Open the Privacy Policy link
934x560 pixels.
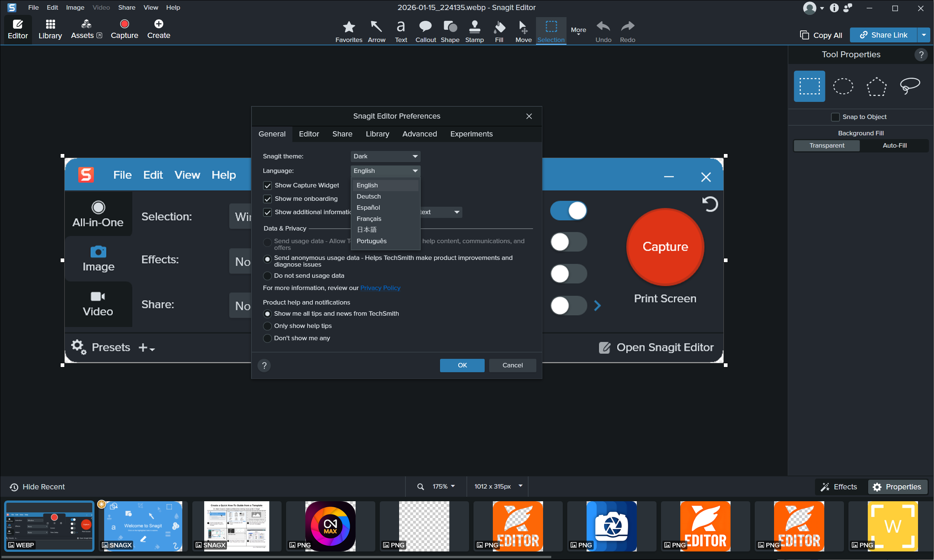380,288
